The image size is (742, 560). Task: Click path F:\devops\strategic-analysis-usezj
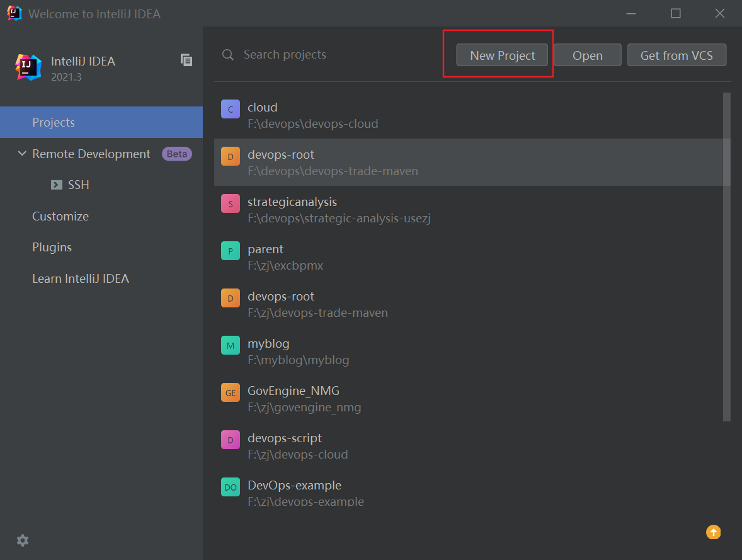[x=339, y=218]
